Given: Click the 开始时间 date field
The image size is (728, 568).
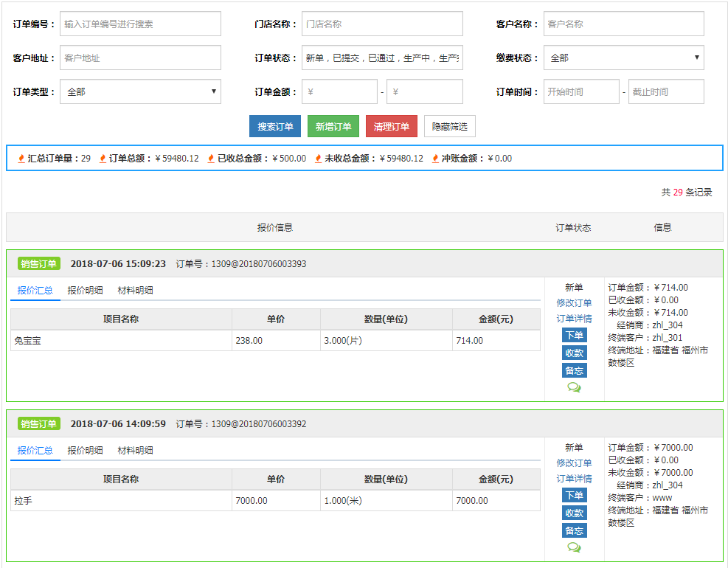Looking at the screenshot, I should [581, 91].
